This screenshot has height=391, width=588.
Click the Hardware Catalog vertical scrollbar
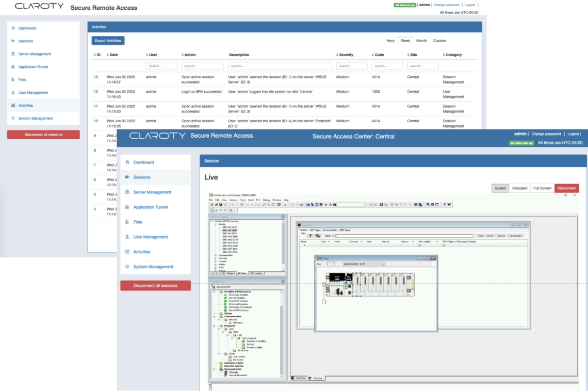(x=283, y=246)
